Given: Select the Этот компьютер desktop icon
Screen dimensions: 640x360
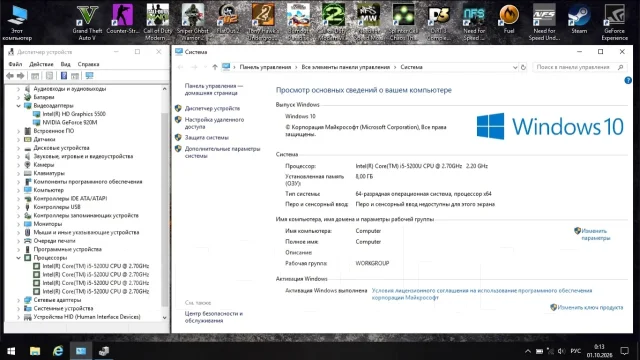Looking at the screenshot, I should [x=17, y=22].
